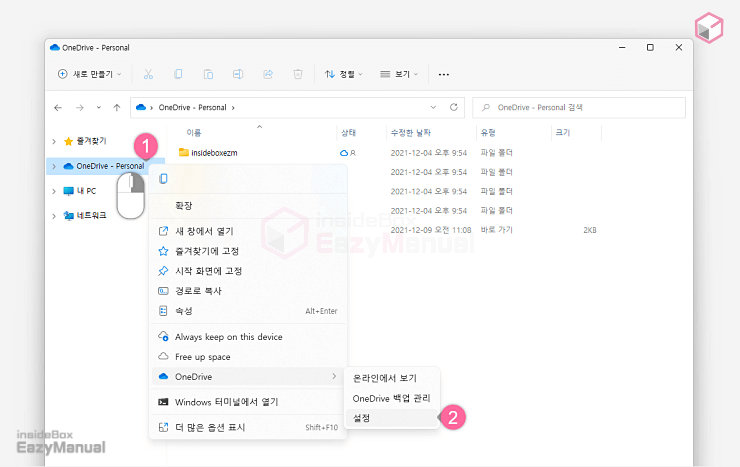Select 온라인에서 보기 in the submenu
The image size is (740, 467).
[x=392, y=378]
